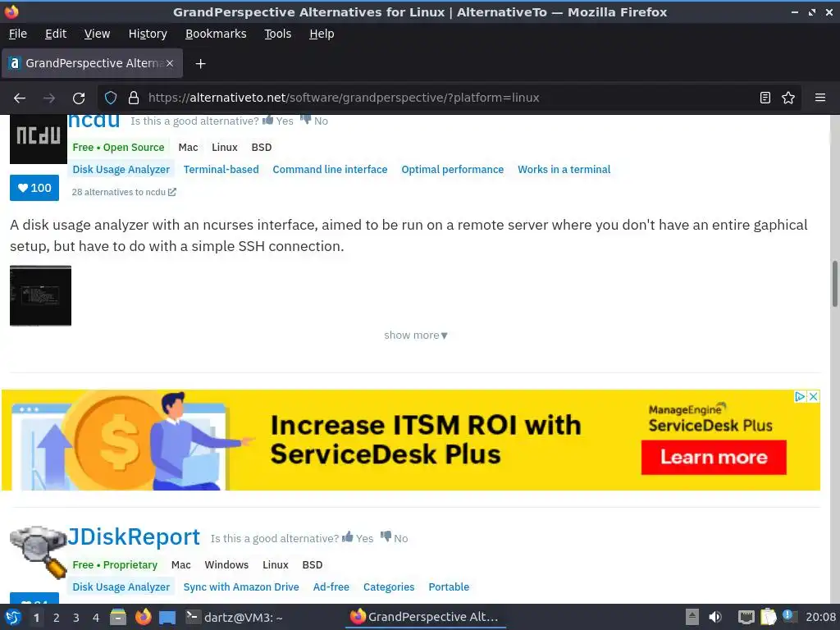Viewport: 840px width, 630px height.
Task: Bookmark this page with star icon
Action: point(788,98)
